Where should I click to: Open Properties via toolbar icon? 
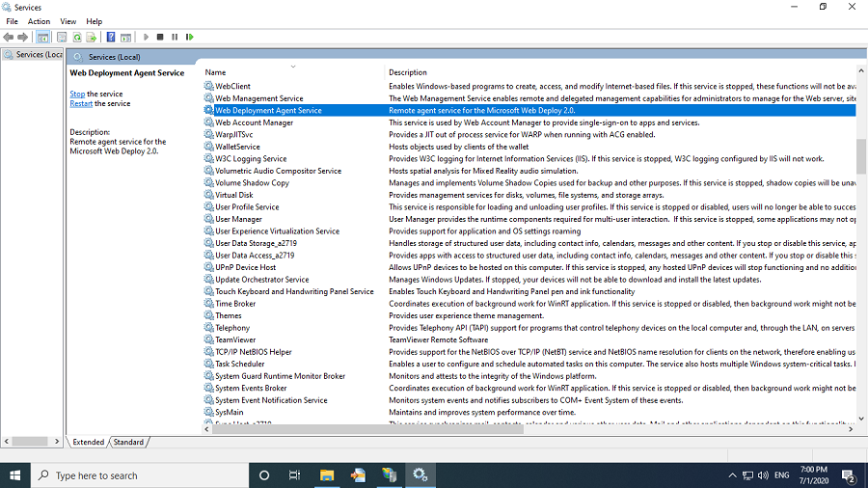62,37
